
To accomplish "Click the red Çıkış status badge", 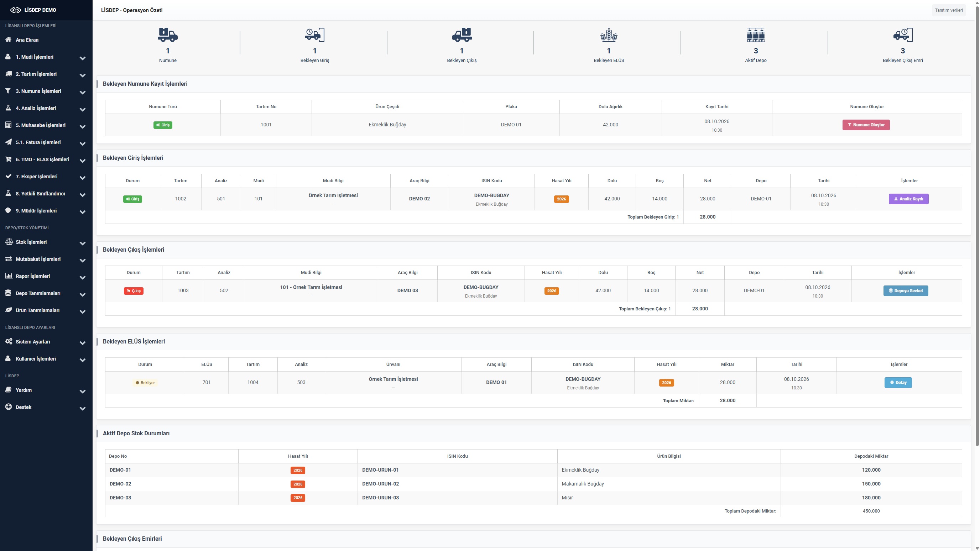I will 134,291.
